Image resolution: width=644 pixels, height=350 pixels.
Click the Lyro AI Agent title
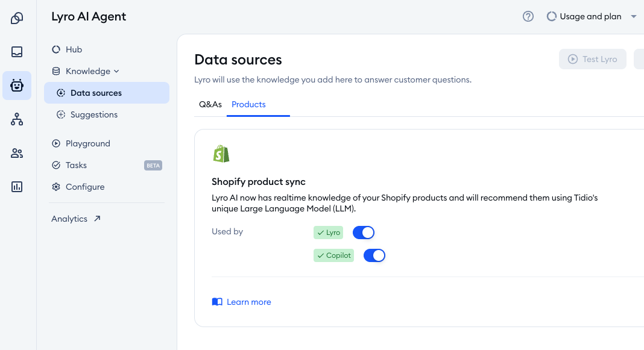(89, 17)
